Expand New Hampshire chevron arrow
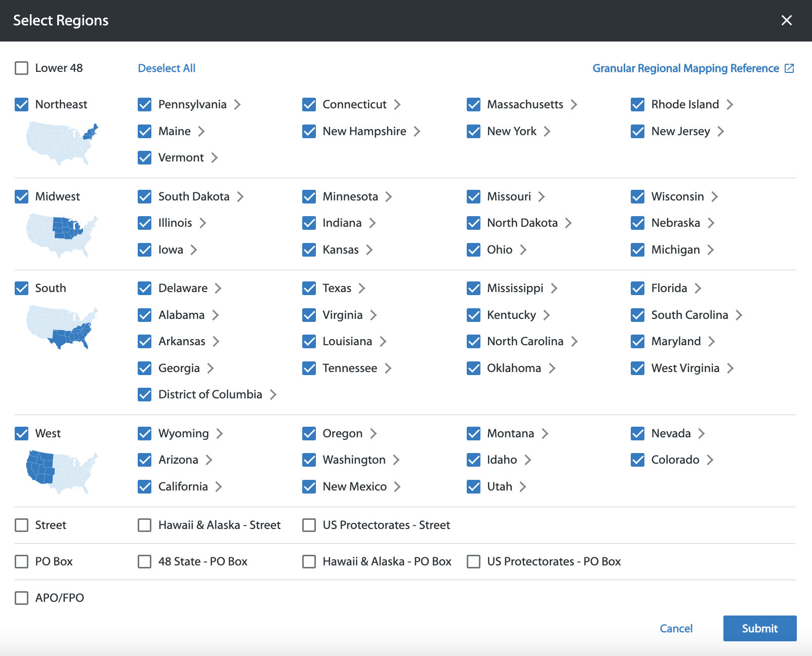 click(417, 131)
